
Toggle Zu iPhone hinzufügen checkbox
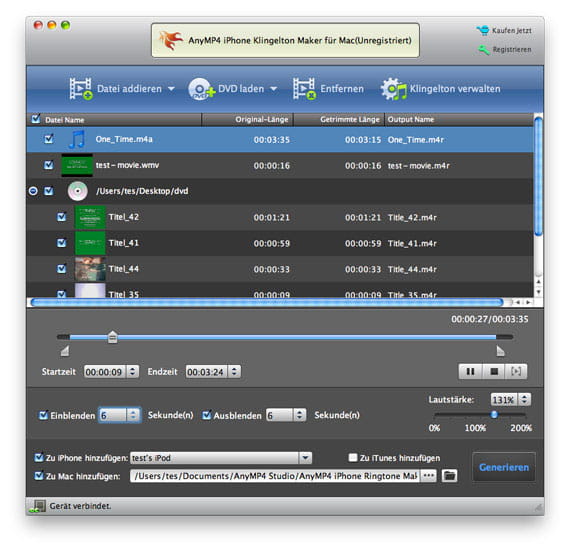39,458
